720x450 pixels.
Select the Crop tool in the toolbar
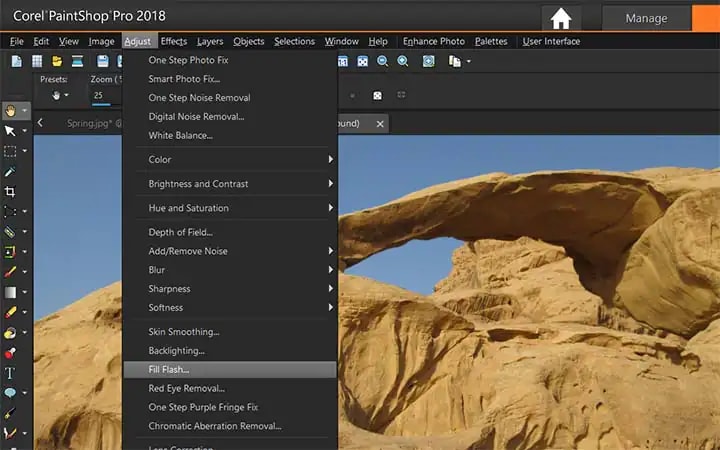(10, 191)
